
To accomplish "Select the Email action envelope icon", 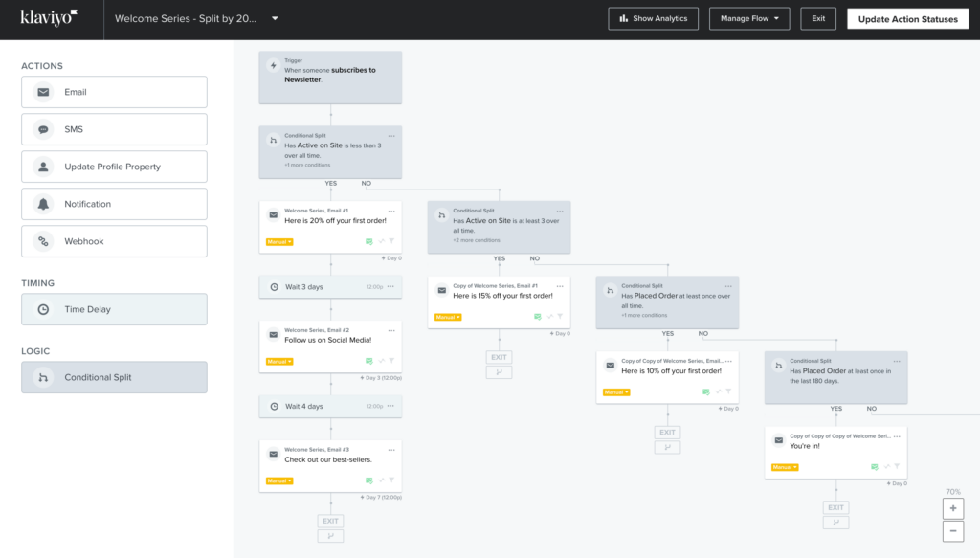I will click(x=43, y=92).
